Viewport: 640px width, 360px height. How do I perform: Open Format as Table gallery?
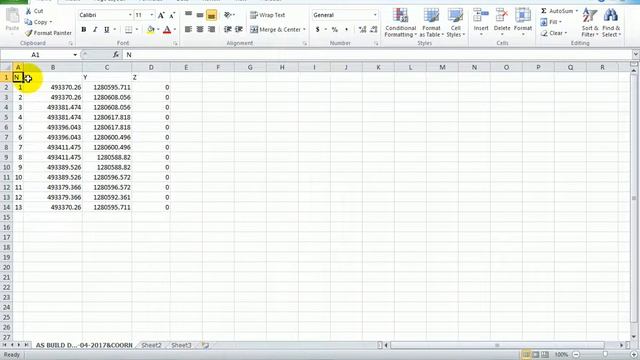click(431, 23)
